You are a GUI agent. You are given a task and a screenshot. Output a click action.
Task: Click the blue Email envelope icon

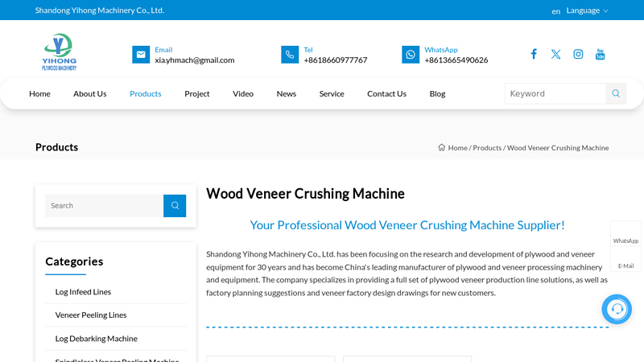click(141, 55)
